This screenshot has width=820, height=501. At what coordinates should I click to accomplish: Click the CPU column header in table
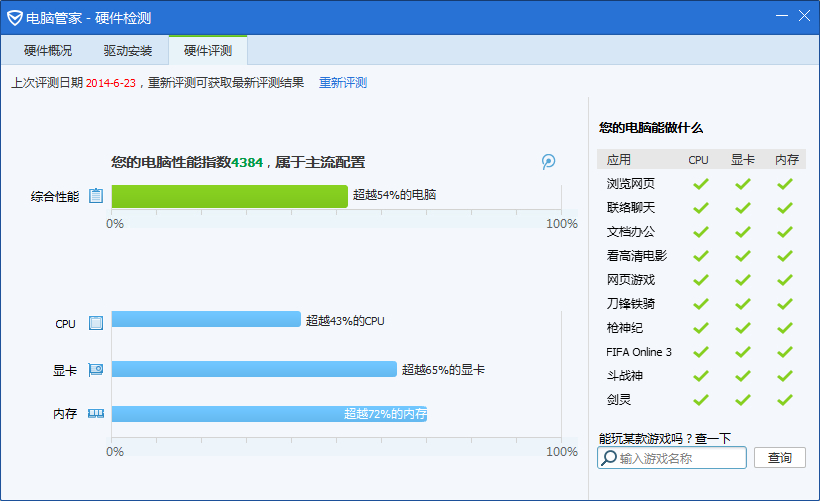(x=698, y=160)
